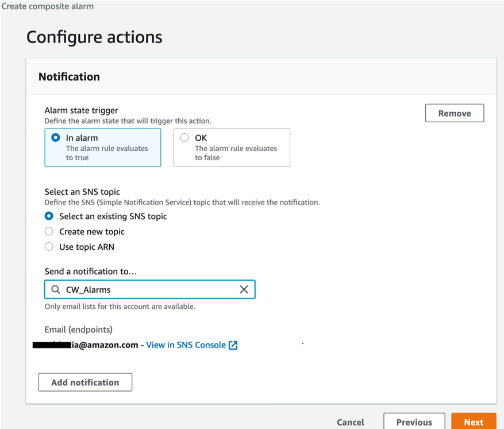Proceed with the Next button
The width and height of the screenshot is (504, 429).
point(474,422)
